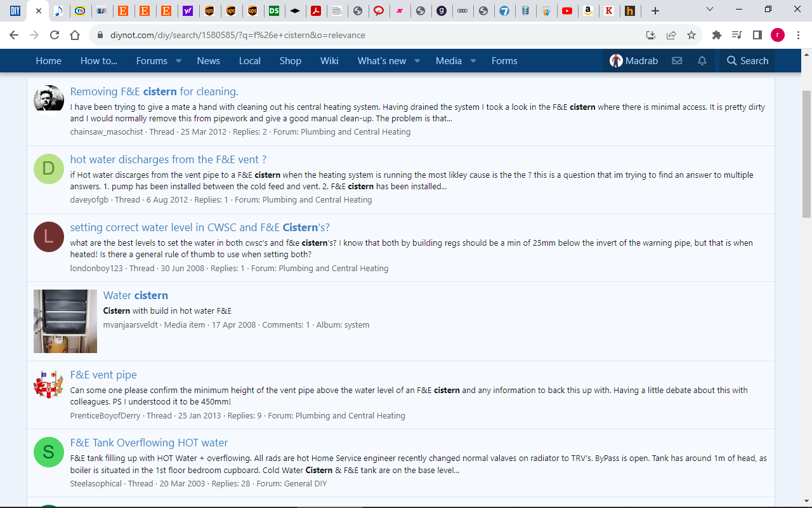Click the browser home icon

(x=75, y=36)
